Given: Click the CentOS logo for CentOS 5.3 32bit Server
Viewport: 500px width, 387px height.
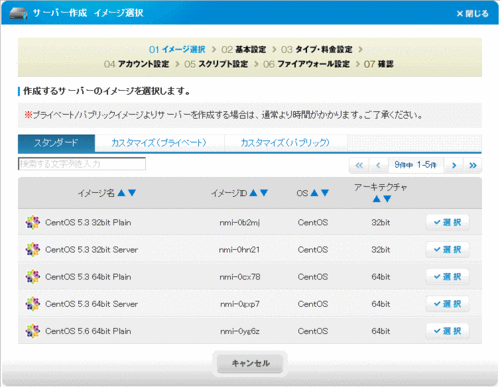Looking at the screenshot, I should click(x=33, y=250).
